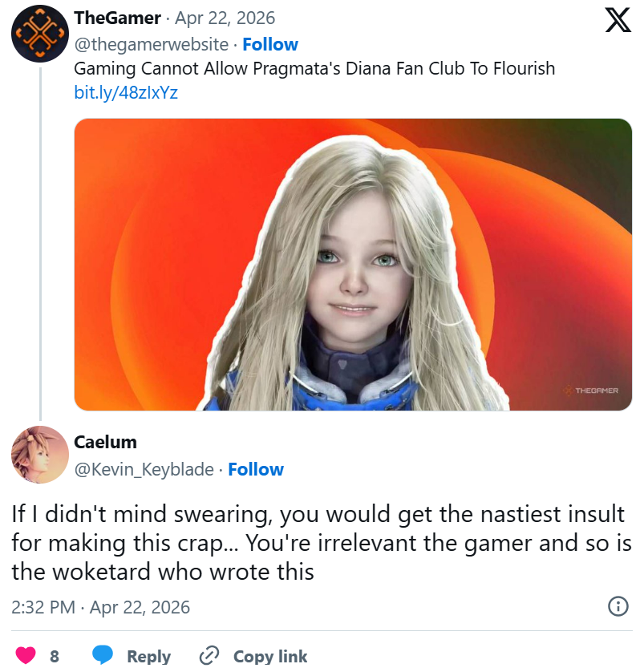Click the X logo icon

point(618,20)
